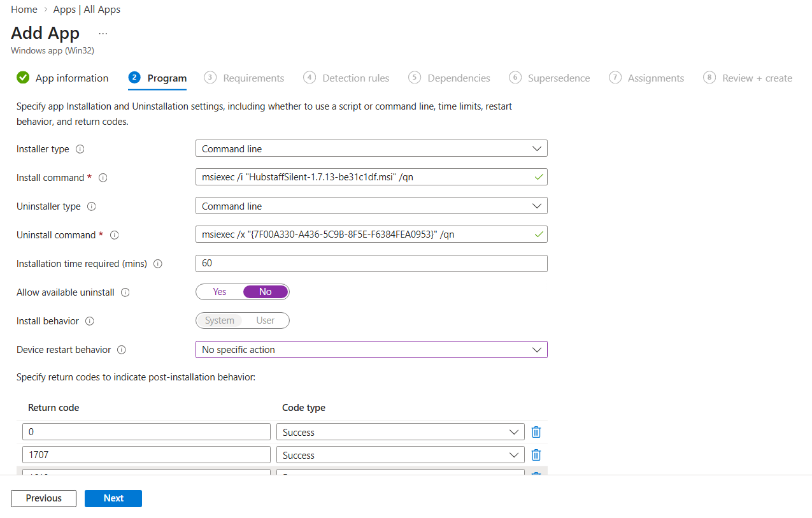The width and height of the screenshot is (812, 518).
Task: Open the Installer type dropdown
Action: point(371,148)
